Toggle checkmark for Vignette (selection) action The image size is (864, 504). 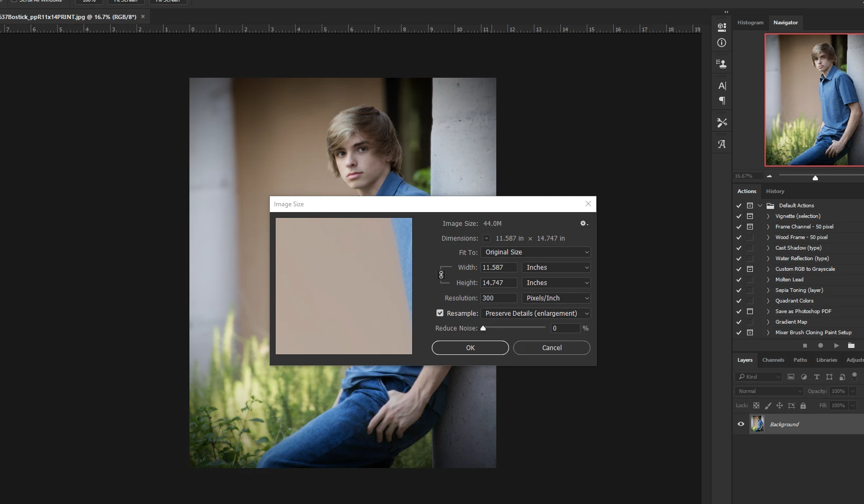(739, 216)
